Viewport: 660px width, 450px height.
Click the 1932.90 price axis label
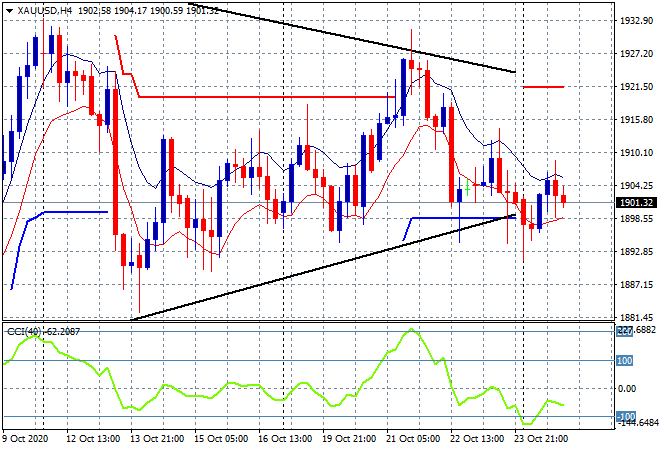[x=636, y=21]
